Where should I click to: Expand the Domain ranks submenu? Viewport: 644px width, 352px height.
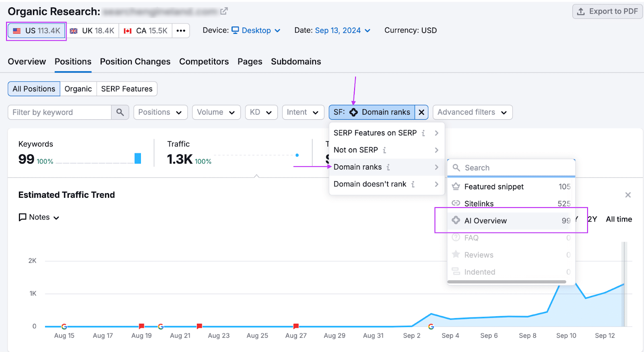[x=386, y=167]
